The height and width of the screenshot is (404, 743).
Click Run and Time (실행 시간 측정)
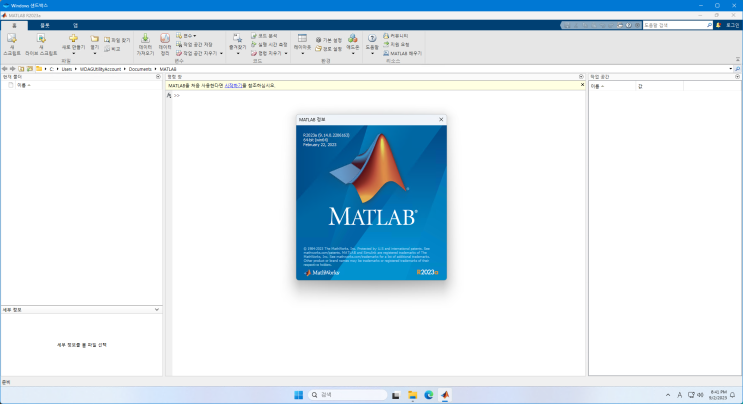point(269,45)
